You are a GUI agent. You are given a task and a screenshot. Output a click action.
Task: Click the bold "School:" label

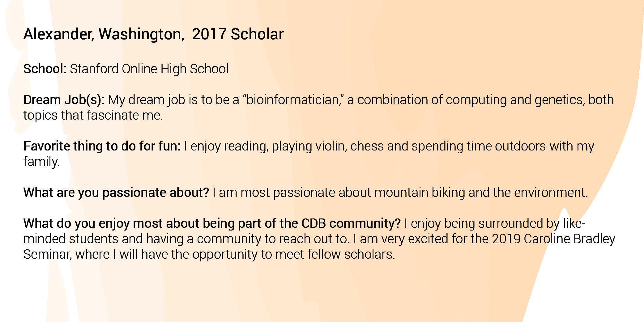(x=45, y=69)
